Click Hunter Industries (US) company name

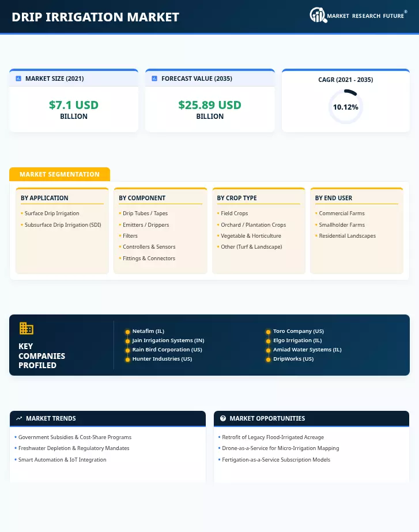point(162,359)
